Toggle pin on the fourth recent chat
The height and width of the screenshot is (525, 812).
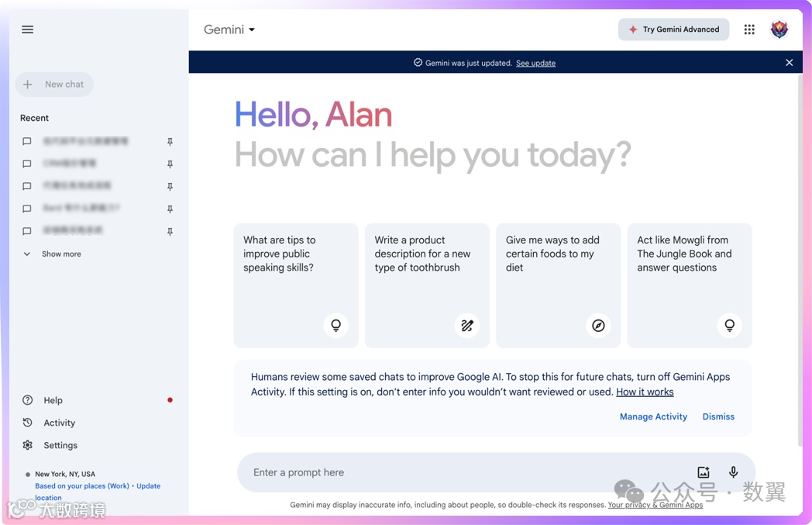tap(170, 209)
